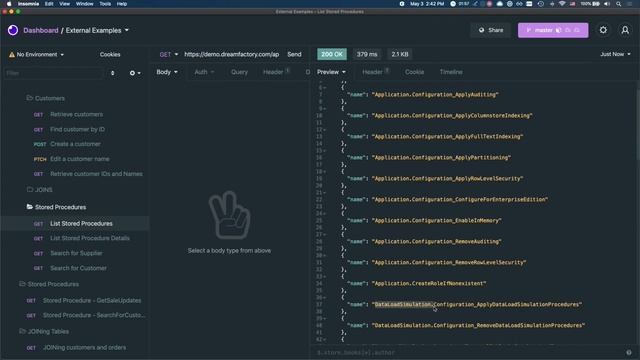The height and width of the screenshot is (360, 640).
Task: Click the 2.1 KB response size
Action: 400,54
